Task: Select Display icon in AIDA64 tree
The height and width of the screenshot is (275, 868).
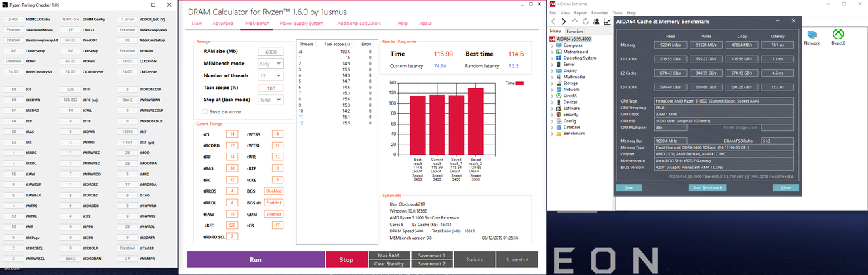Action: [559, 71]
